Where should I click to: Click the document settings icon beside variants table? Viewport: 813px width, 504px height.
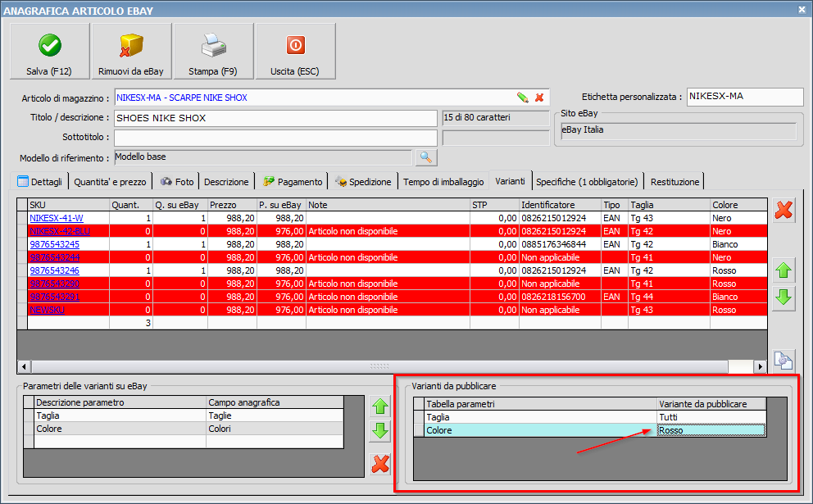783,360
